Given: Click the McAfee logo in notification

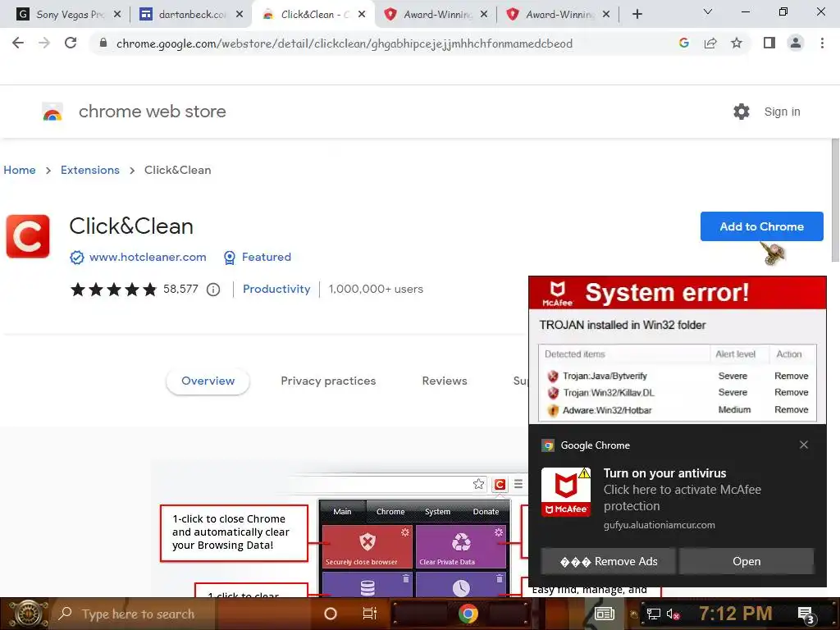Looking at the screenshot, I should [x=566, y=492].
